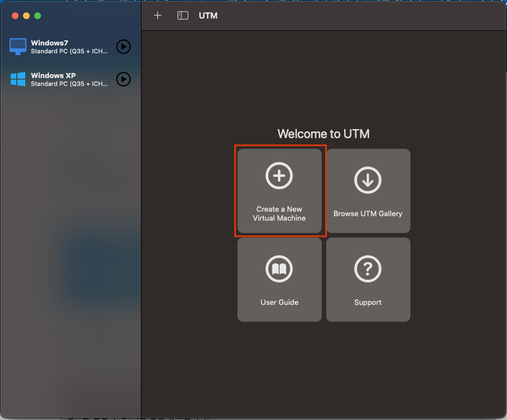Maximize UTM window with green button
507x420 pixels.
[38, 16]
